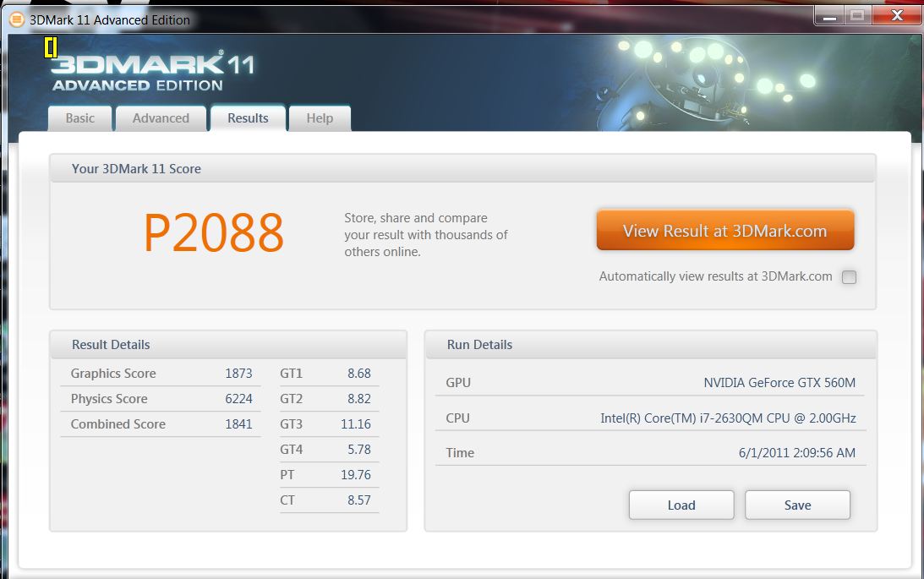Switch to the Advanced tab
The image size is (924, 579).
pyautogui.click(x=161, y=118)
